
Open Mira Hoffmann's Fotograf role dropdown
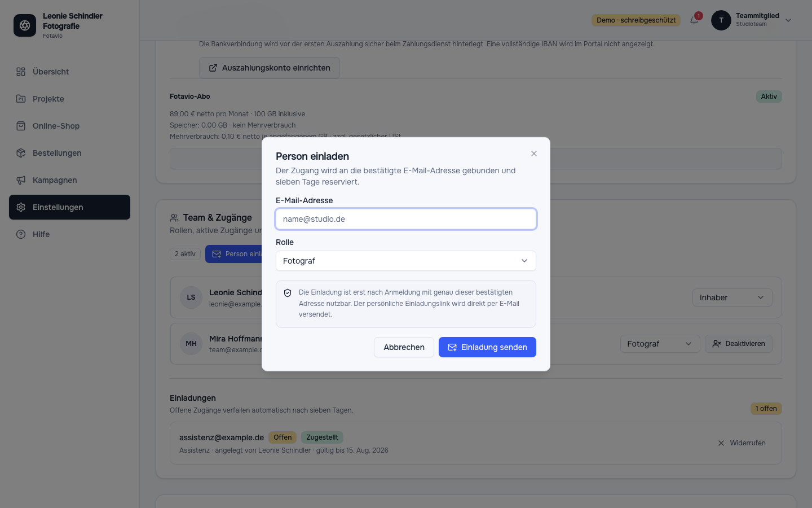(x=660, y=344)
